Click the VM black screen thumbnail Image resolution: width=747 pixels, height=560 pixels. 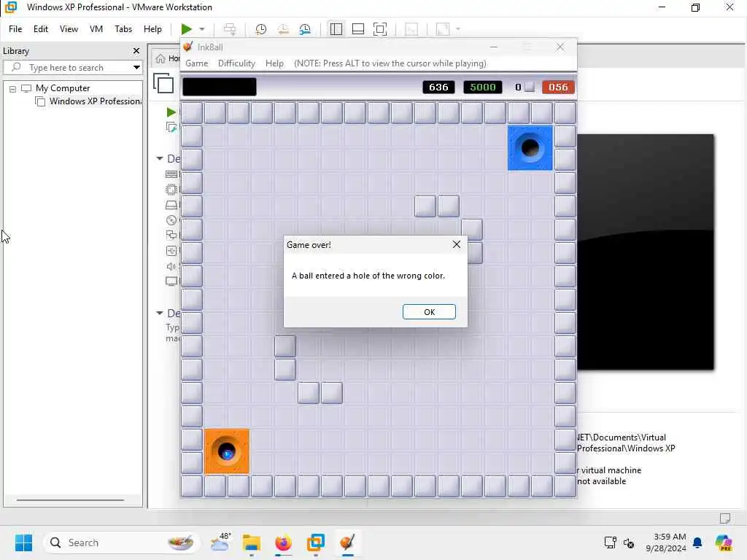pos(646,252)
